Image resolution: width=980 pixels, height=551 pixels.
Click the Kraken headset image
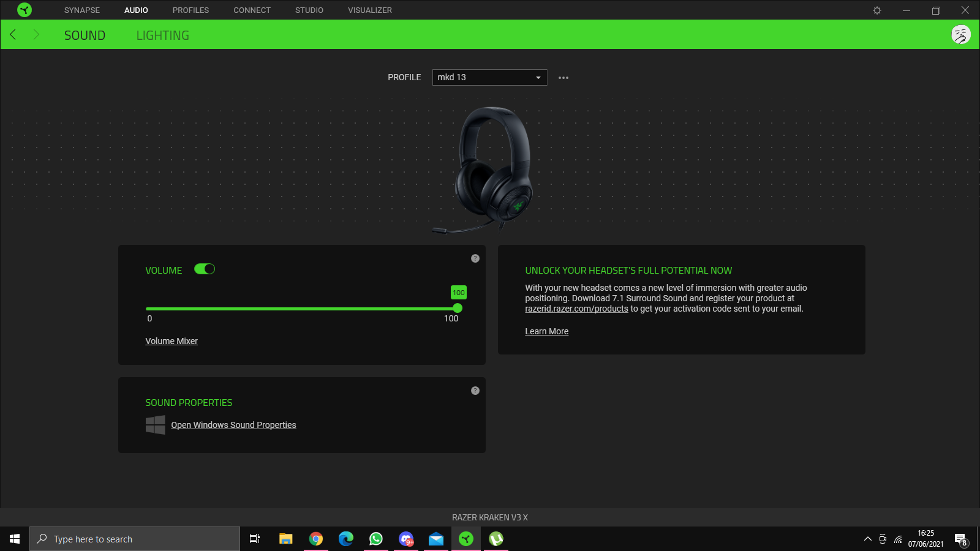484,170
